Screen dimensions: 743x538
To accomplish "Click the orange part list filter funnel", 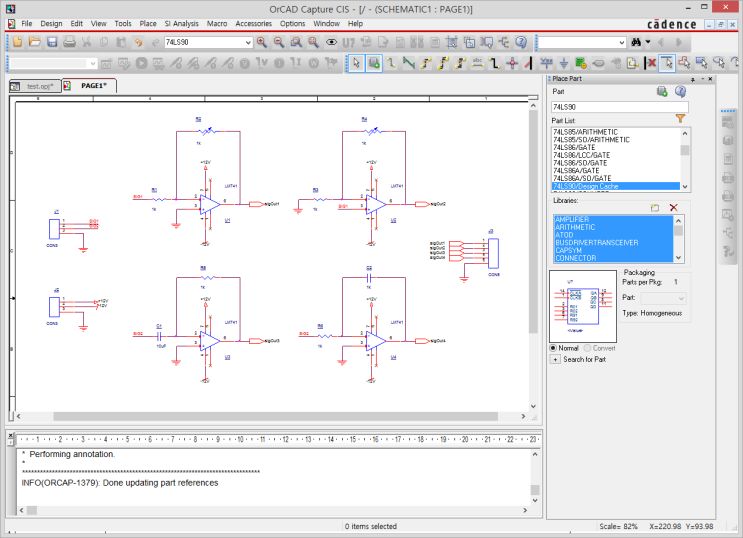I will [x=680, y=119].
